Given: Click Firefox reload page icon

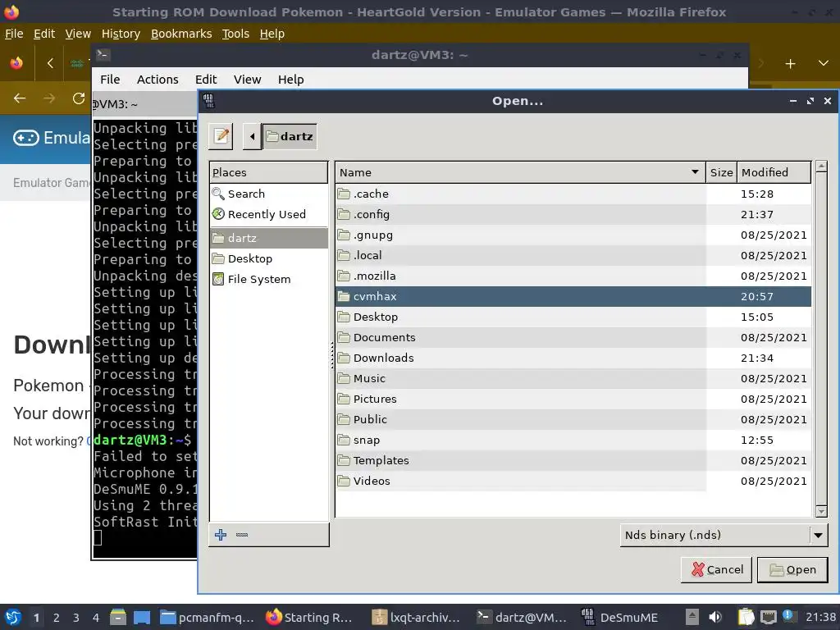Looking at the screenshot, I should 79,98.
